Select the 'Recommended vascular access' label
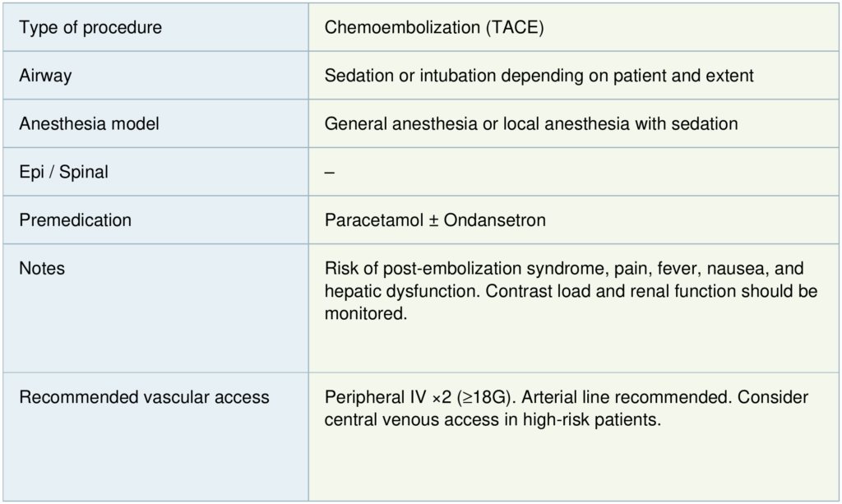The width and height of the screenshot is (842, 504). point(144,397)
